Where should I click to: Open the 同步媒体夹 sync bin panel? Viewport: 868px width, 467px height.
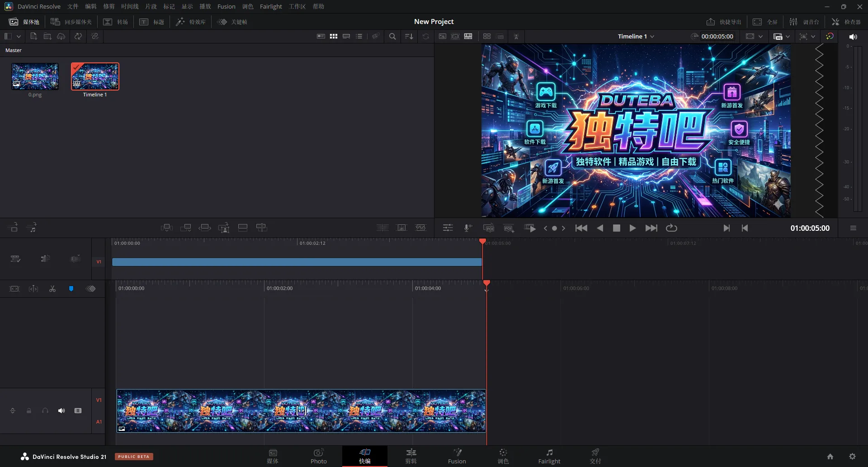pyautogui.click(x=71, y=22)
